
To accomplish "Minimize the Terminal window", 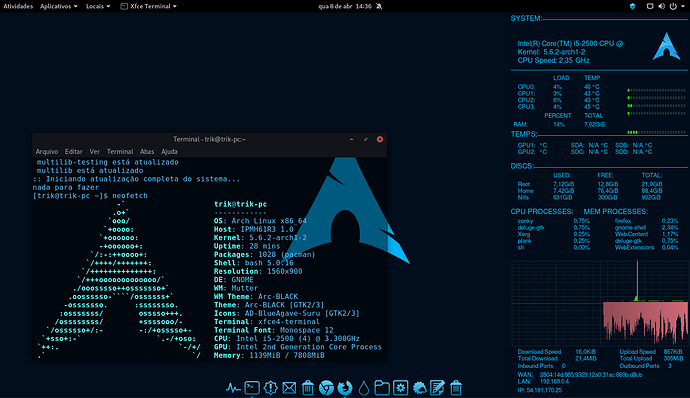I will point(351,139).
